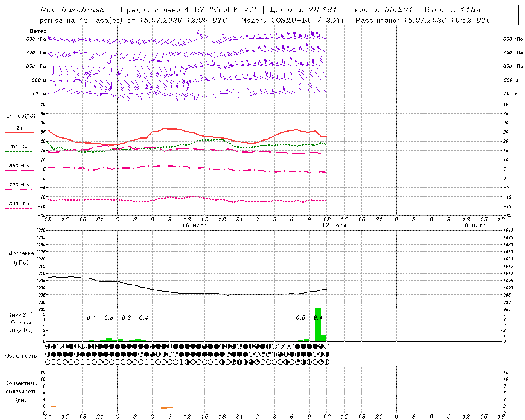This screenshot has width=525, height=420.
Task: Click the 700 гПа temperature legend entry
Action: click(19, 185)
